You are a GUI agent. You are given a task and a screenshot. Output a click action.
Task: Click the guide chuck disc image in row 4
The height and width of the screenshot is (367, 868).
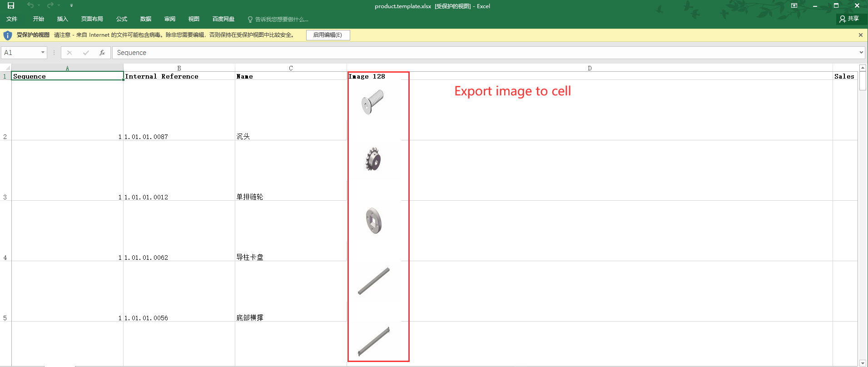[374, 221]
